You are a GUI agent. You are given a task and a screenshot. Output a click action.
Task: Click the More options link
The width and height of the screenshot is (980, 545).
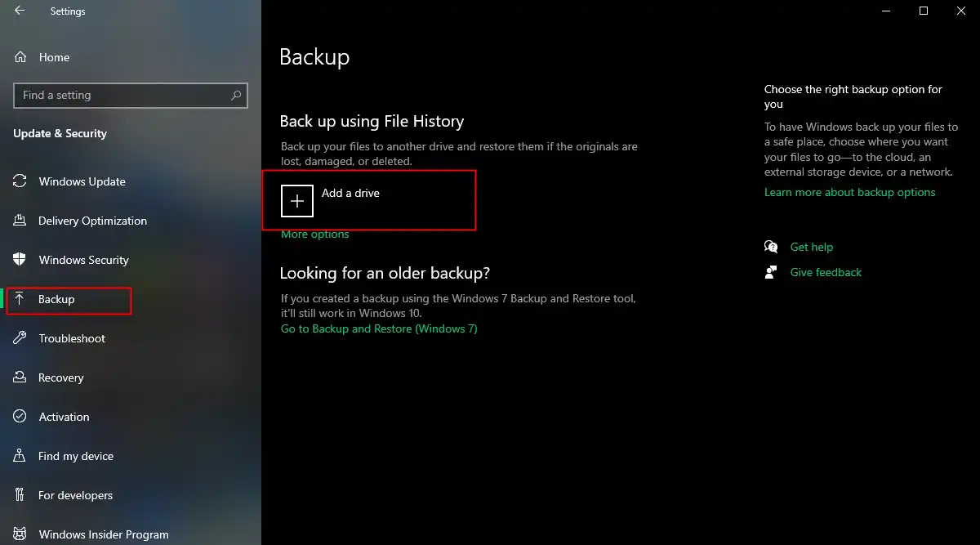[315, 235]
